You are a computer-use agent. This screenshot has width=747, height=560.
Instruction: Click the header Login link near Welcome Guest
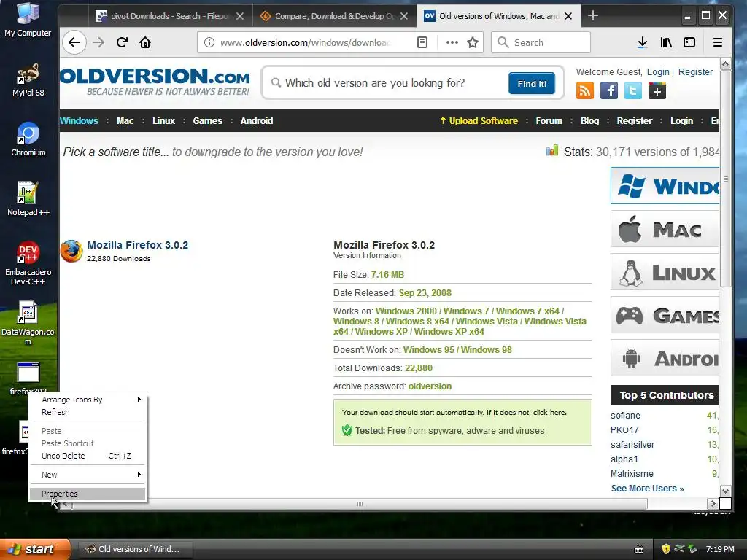pos(658,72)
